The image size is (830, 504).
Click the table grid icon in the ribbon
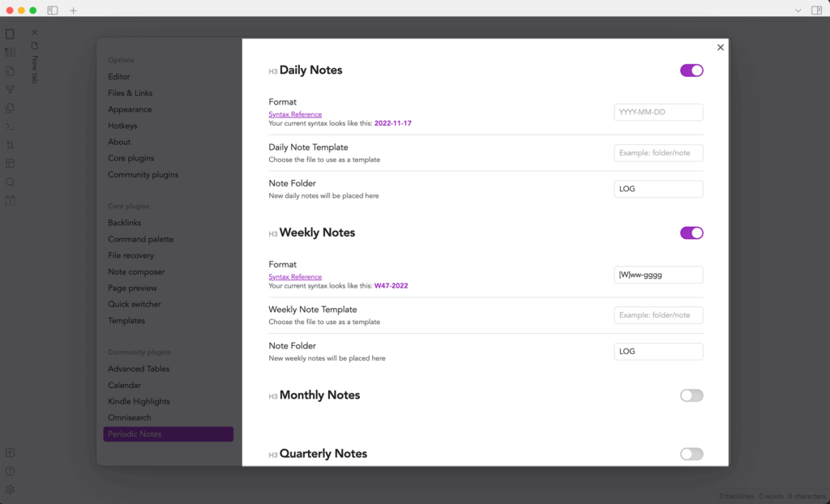pyautogui.click(x=10, y=53)
